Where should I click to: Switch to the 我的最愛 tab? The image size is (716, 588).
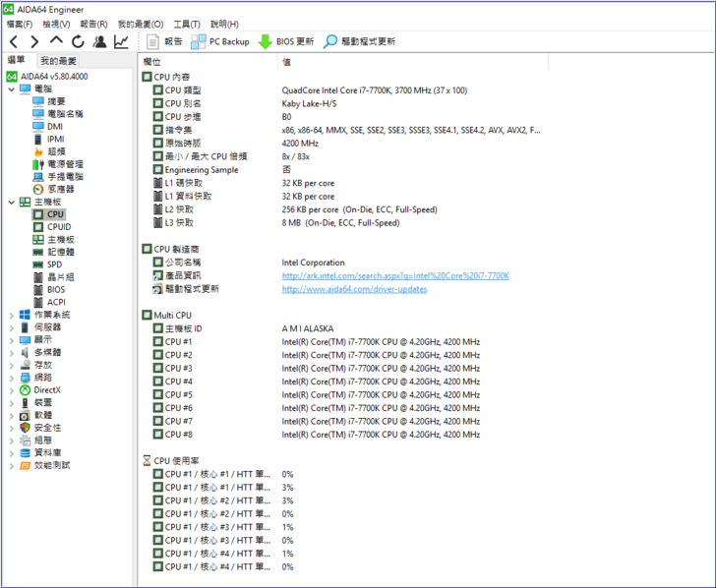(x=57, y=61)
